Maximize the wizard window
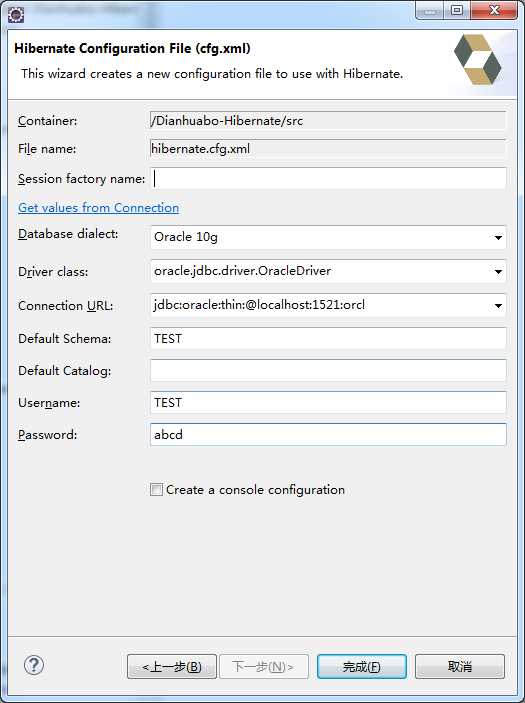The height and width of the screenshot is (703, 525). tap(456, 11)
